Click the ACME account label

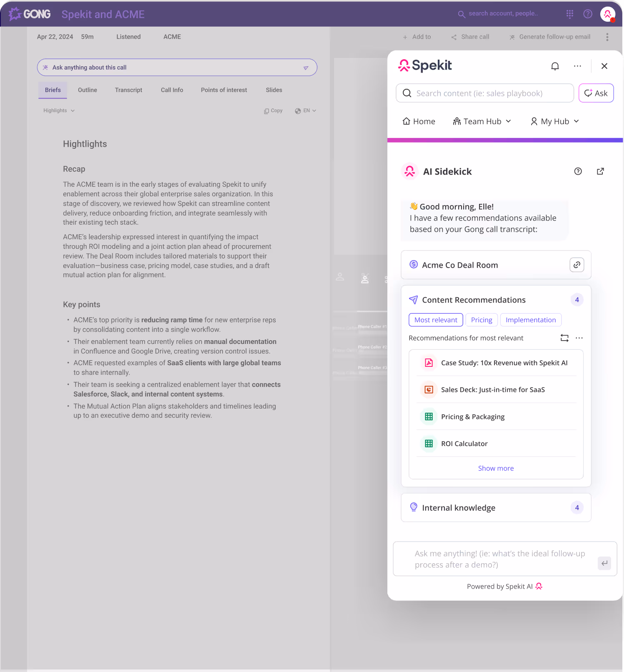tap(172, 37)
